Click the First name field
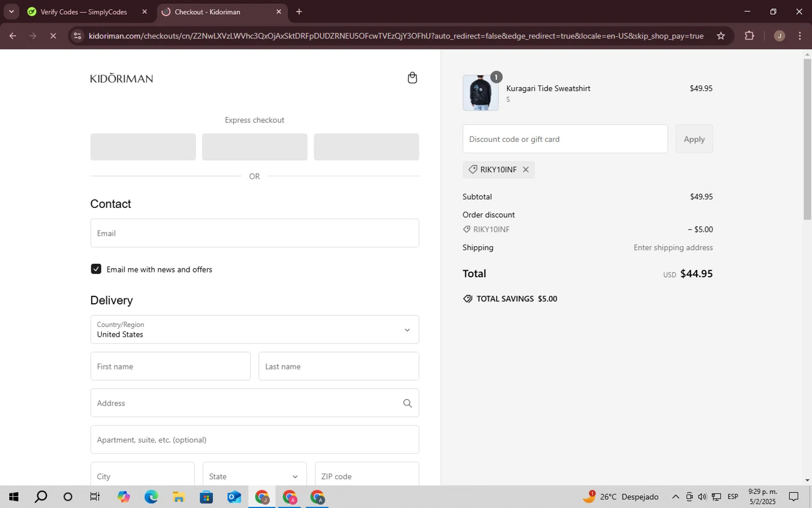812x508 pixels. pyautogui.click(x=170, y=366)
